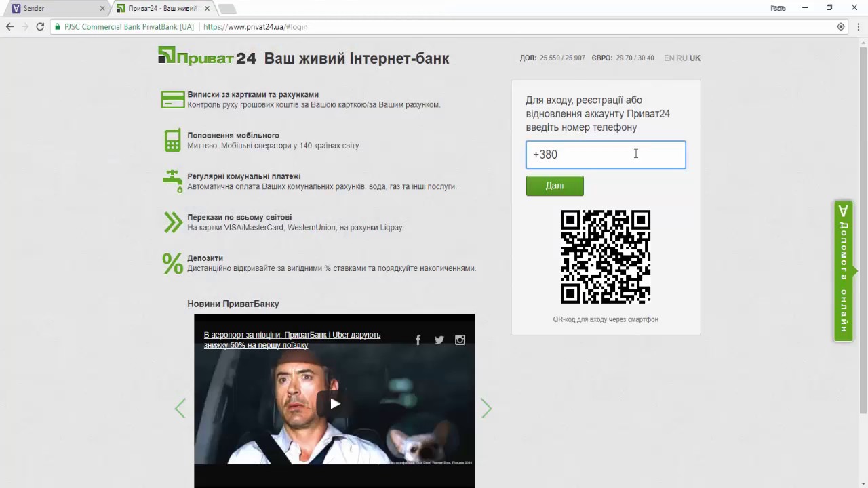This screenshot has width=868, height=488.
Task: Switch language to UK
Action: click(695, 58)
